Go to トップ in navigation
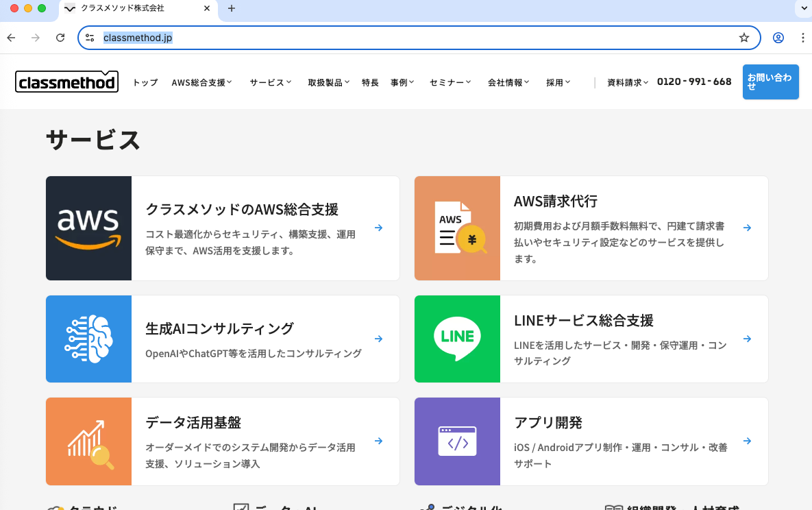The width and height of the screenshot is (812, 510). [x=145, y=82]
